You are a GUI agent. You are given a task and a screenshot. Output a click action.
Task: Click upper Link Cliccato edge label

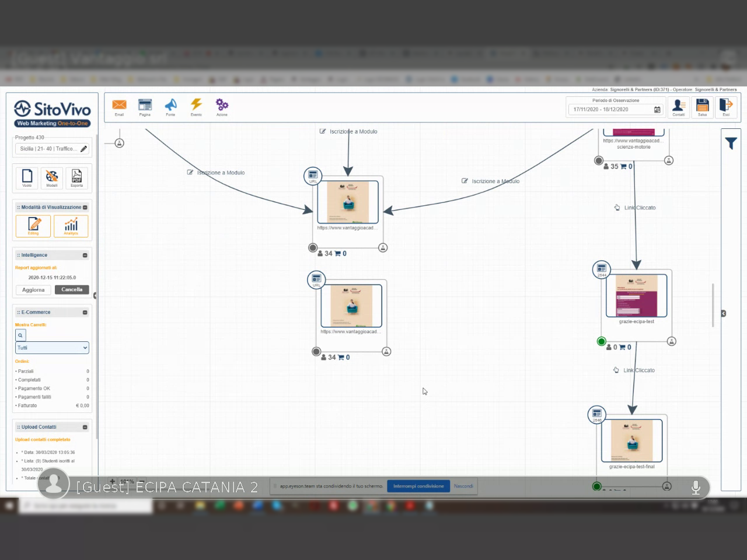635,208
